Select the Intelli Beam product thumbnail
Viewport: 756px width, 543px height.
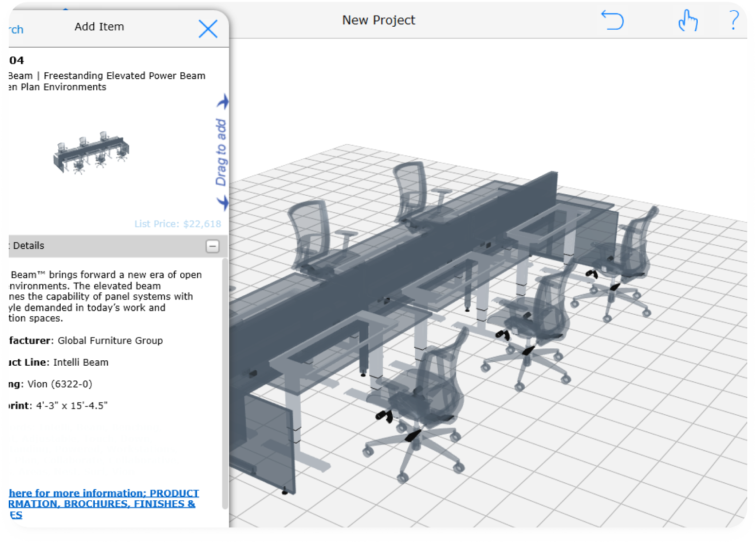click(x=91, y=153)
